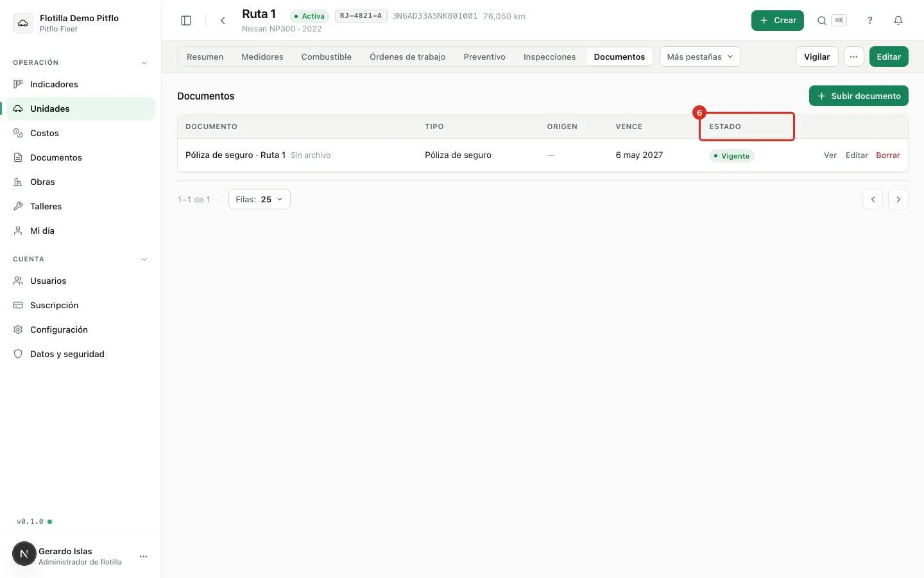Open user options next to Gerardo Islas
Screen dimensions: 924x578
143,556
